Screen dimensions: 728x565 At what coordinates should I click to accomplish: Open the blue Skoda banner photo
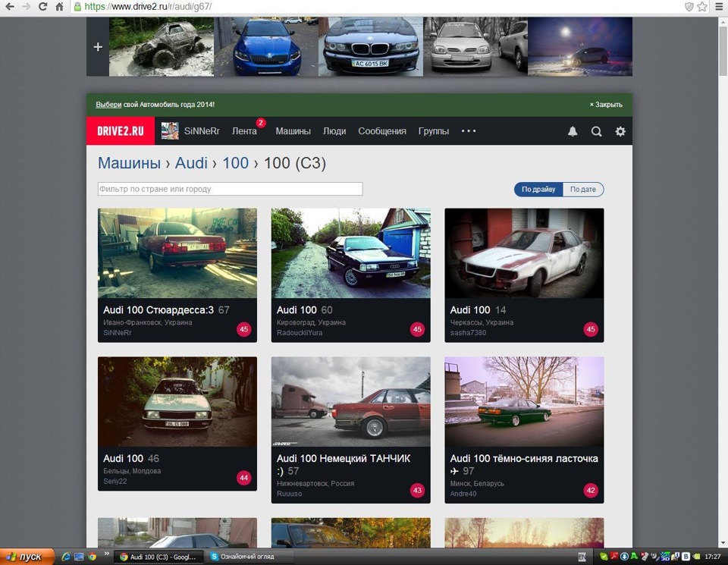pos(266,47)
